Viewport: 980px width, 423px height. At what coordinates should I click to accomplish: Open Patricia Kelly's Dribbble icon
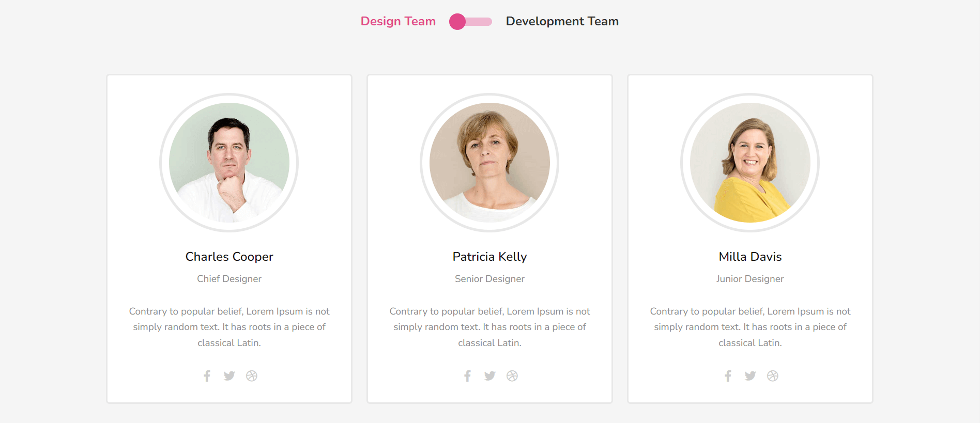pos(512,376)
